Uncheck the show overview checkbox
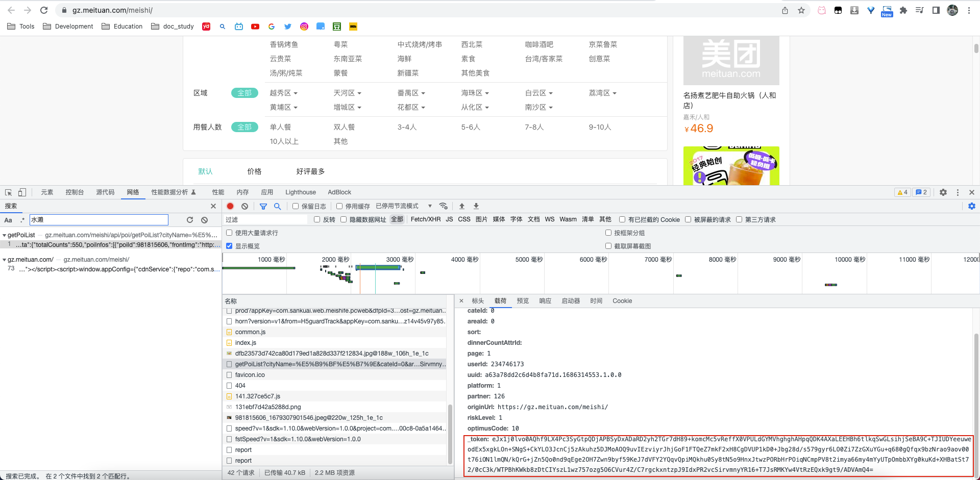 229,246
